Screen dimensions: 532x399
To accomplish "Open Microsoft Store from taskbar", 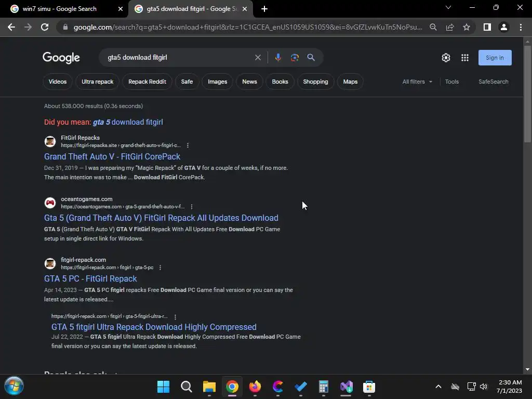I will 369,387.
